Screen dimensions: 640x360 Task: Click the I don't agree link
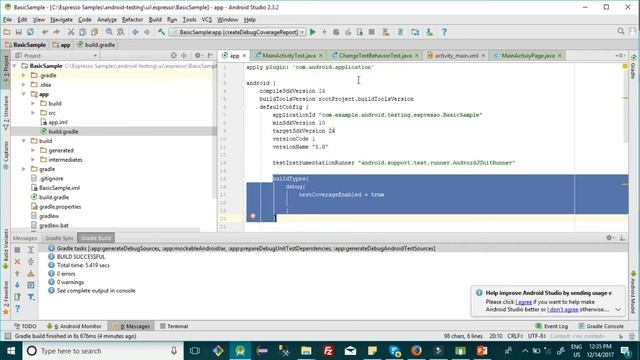coord(562,309)
